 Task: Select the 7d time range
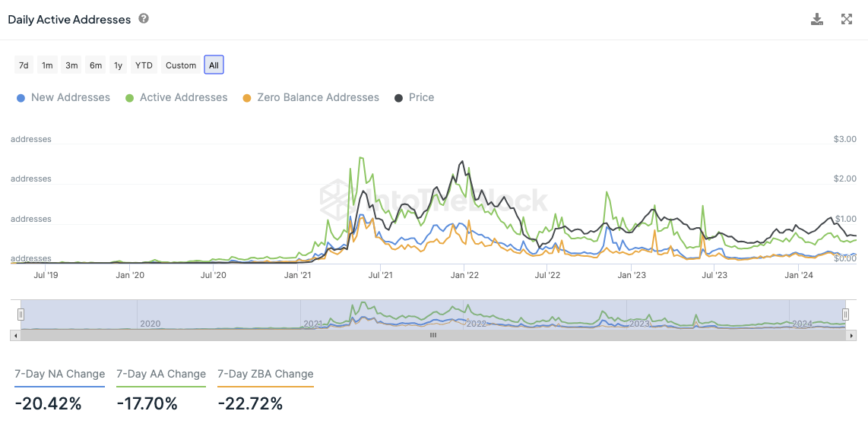click(24, 65)
